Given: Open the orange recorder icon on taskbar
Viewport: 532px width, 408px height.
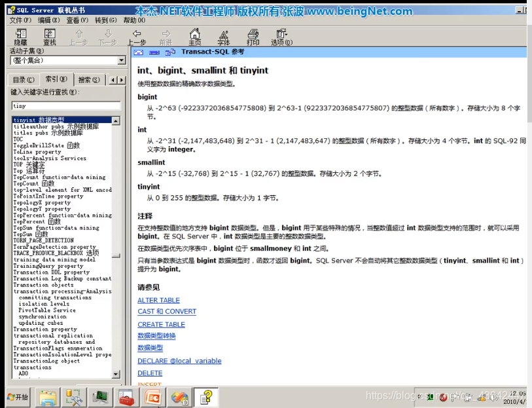Looking at the screenshot, I should tap(152, 397).
